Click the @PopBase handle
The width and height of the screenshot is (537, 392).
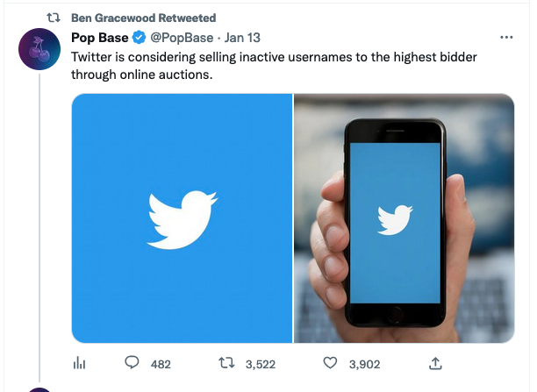coord(183,38)
